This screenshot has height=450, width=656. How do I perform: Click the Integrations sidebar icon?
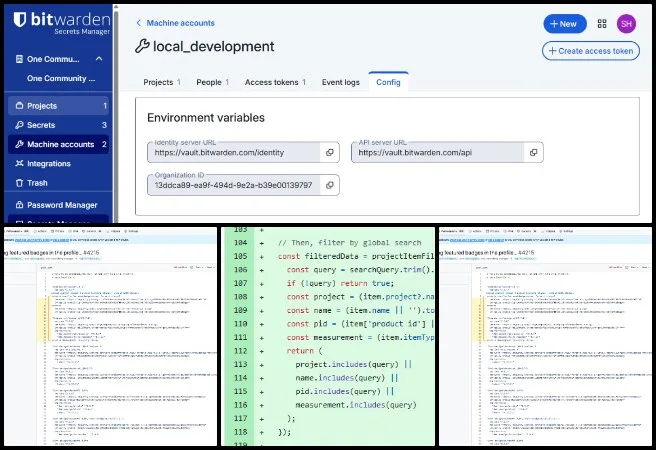click(19, 163)
